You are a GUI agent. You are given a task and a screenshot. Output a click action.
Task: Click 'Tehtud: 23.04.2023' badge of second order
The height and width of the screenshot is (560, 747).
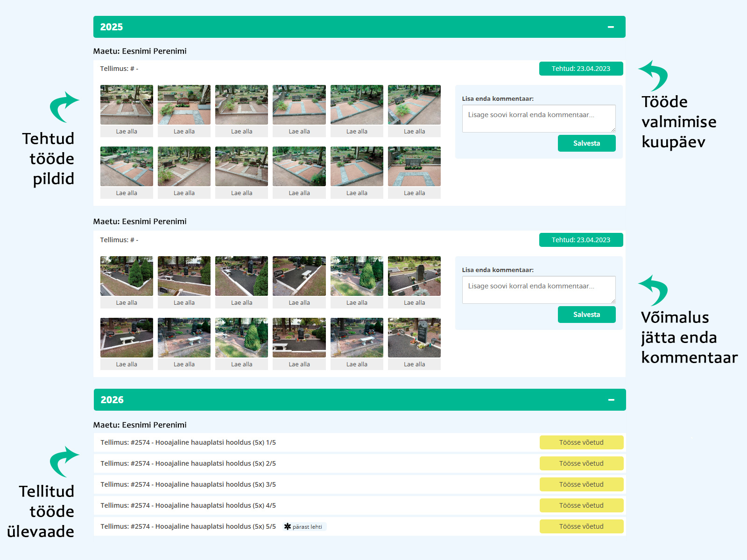click(x=581, y=240)
